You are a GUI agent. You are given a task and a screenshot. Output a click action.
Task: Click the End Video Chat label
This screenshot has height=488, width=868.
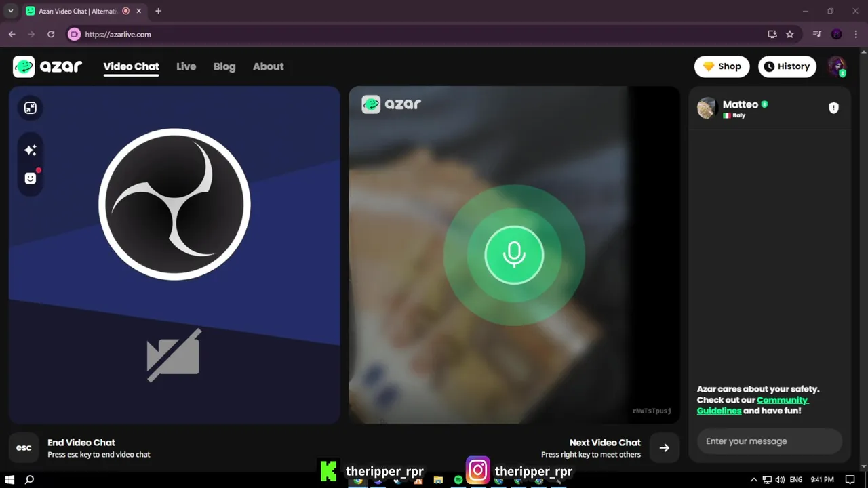click(81, 443)
